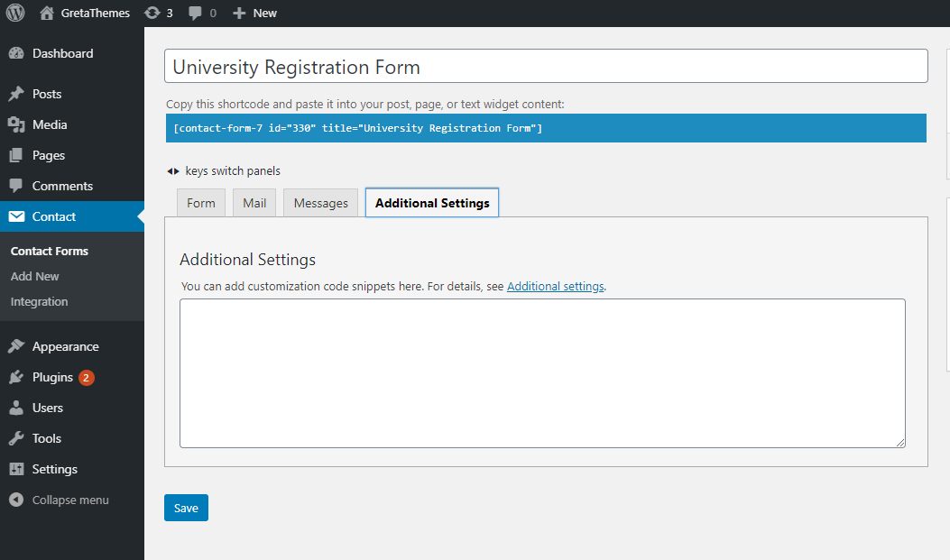Click the Save button
This screenshot has width=950, height=560.
[x=186, y=507]
